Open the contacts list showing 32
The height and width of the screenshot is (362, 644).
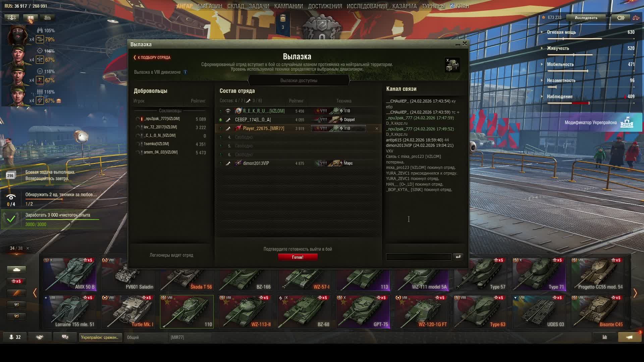(15, 337)
